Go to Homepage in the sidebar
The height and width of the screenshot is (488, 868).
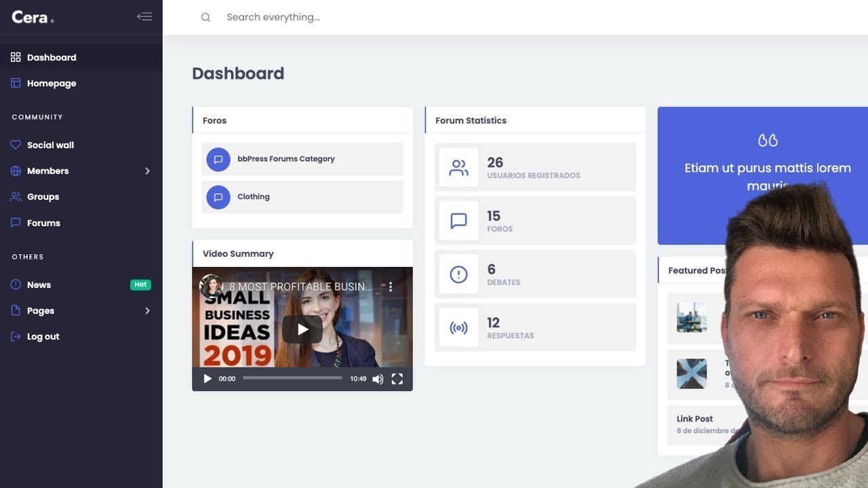(x=52, y=83)
